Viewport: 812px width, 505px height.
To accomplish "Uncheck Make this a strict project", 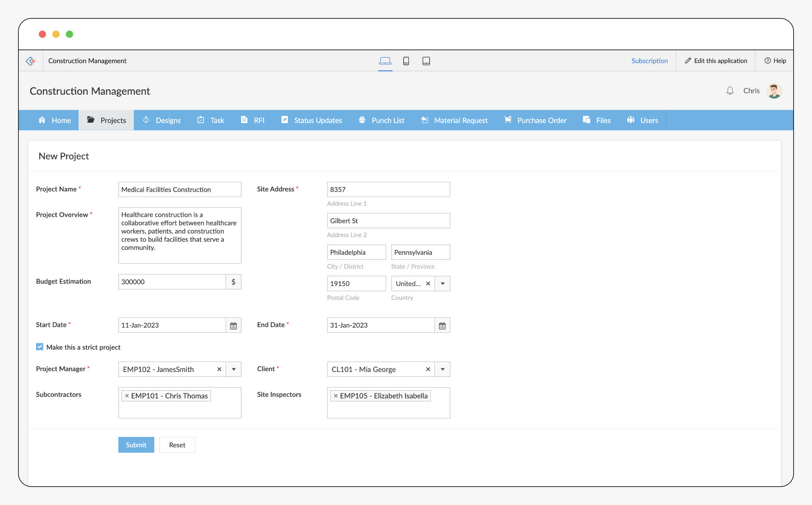I will point(40,347).
